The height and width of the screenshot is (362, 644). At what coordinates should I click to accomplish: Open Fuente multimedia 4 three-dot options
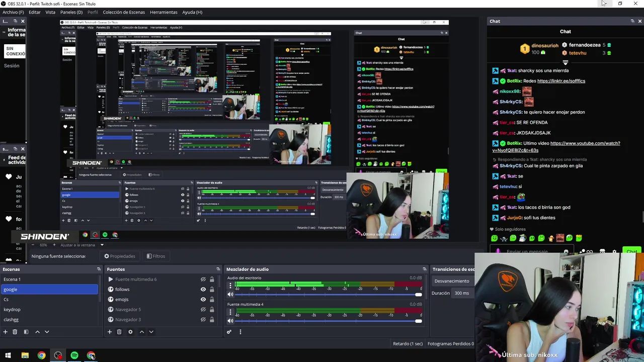coord(230,312)
